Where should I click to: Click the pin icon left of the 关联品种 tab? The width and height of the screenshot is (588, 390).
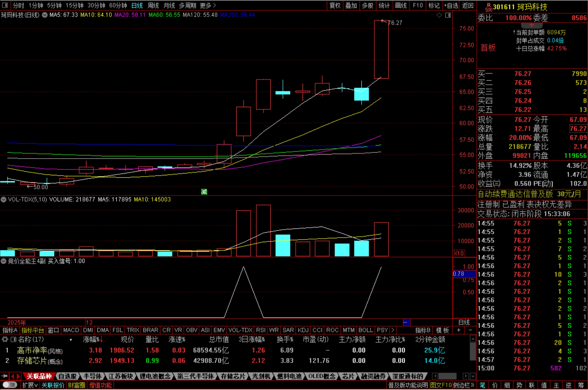click(x=4, y=376)
